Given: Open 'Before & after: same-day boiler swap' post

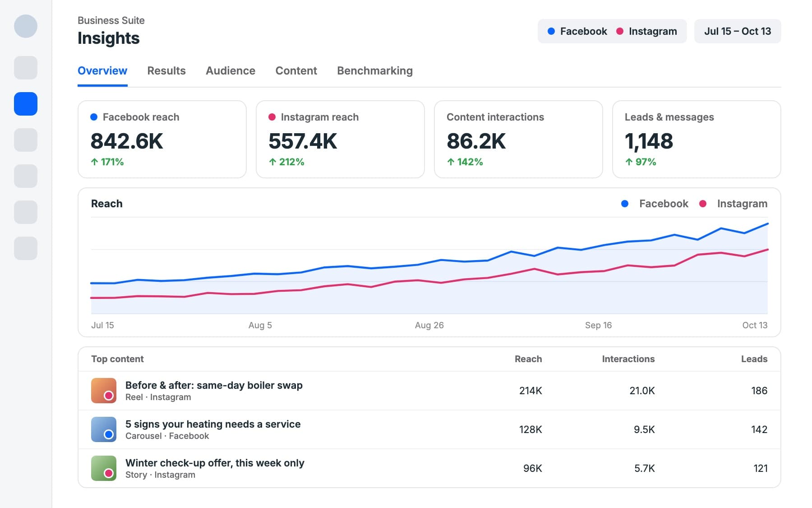Looking at the screenshot, I should pos(214,385).
